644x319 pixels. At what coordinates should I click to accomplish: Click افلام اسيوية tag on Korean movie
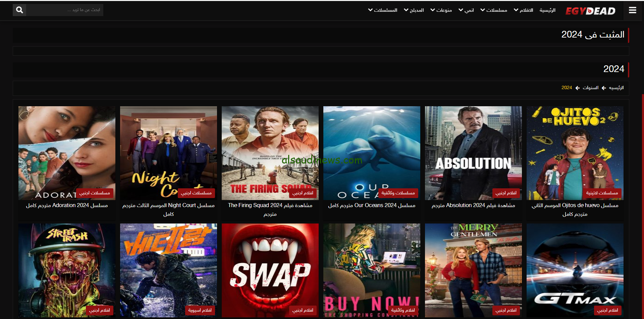[x=200, y=310]
